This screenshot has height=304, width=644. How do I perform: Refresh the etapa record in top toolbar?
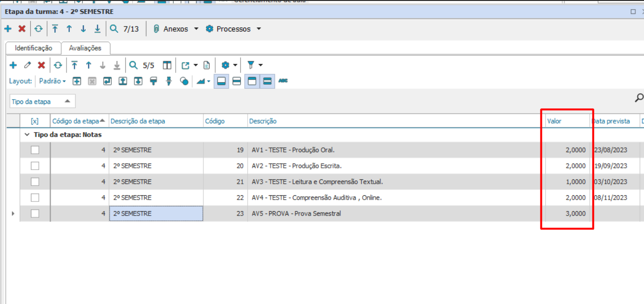(x=38, y=29)
